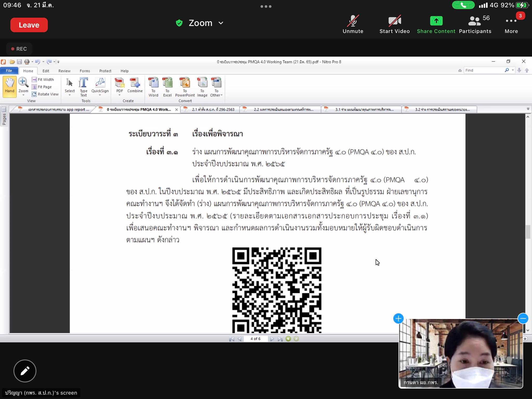532x399 pixels.
Task: Tap Share Content button
Action: [x=436, y=24]
